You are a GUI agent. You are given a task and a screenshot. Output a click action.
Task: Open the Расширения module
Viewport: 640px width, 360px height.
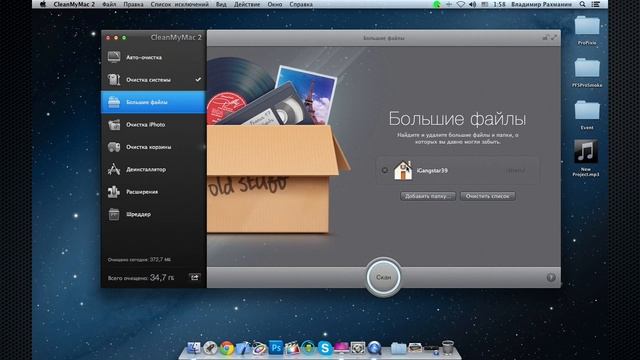[x=153, y=192]
